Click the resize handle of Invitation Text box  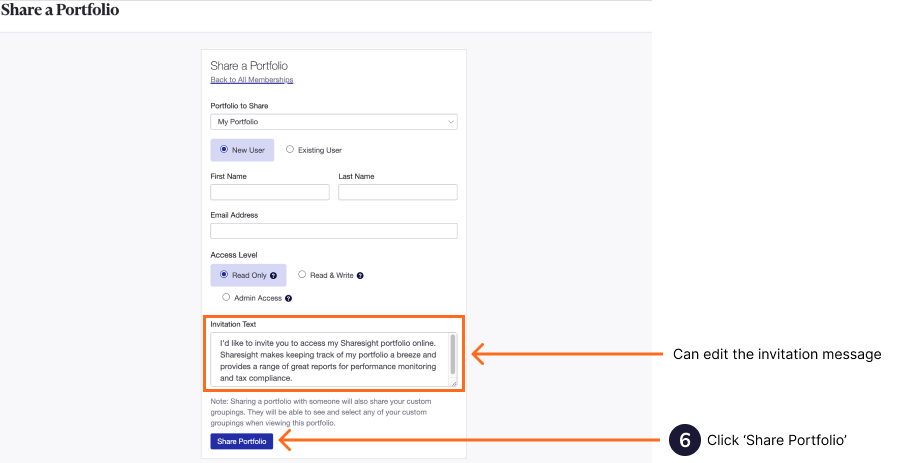pyautogui.click(x=454, y=383)
